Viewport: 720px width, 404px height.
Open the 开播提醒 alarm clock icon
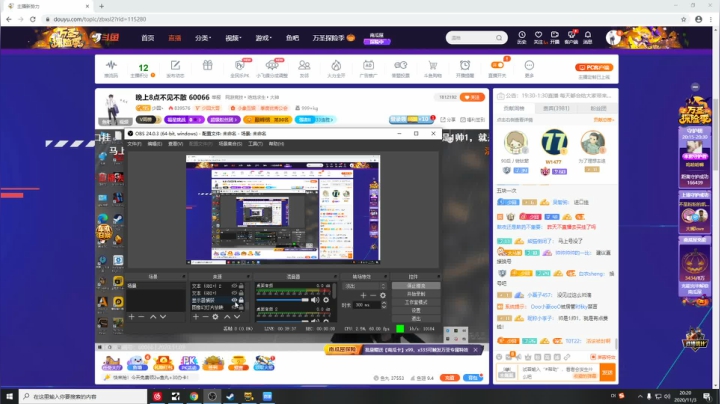pyautogui.click(x=465, y=65)
